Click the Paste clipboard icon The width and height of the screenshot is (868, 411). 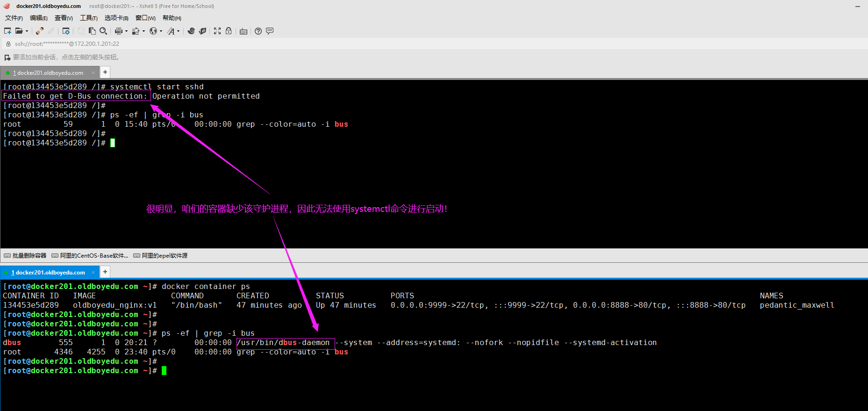point(92,31)
